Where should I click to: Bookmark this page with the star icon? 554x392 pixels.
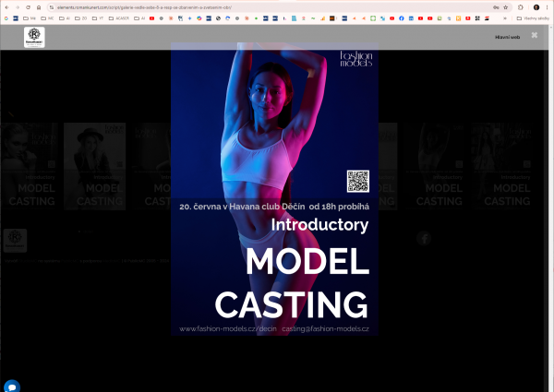(506, 7)
